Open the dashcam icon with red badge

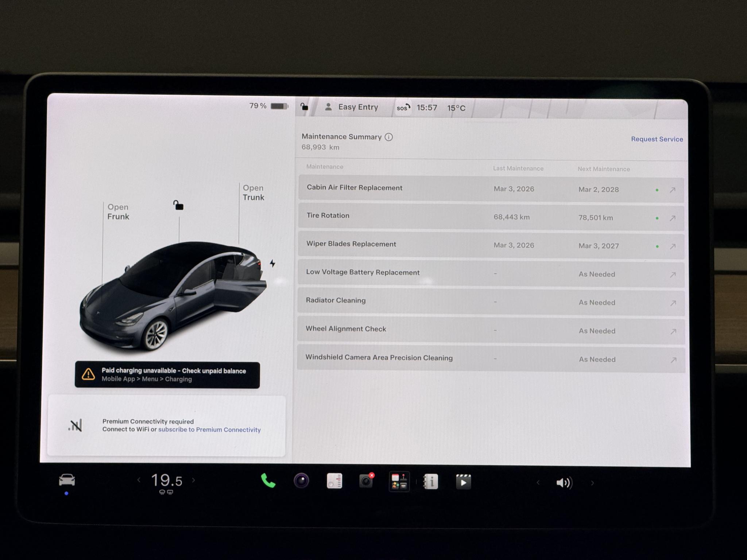[366, 481]
